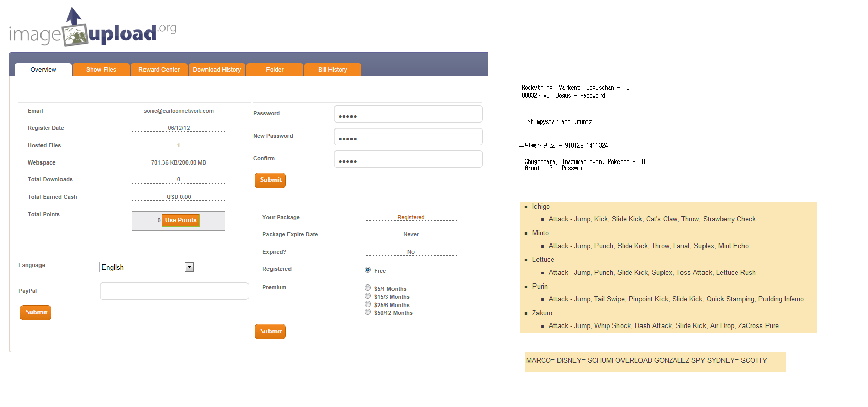Click the Ichigo list entry

click(541, 207)
